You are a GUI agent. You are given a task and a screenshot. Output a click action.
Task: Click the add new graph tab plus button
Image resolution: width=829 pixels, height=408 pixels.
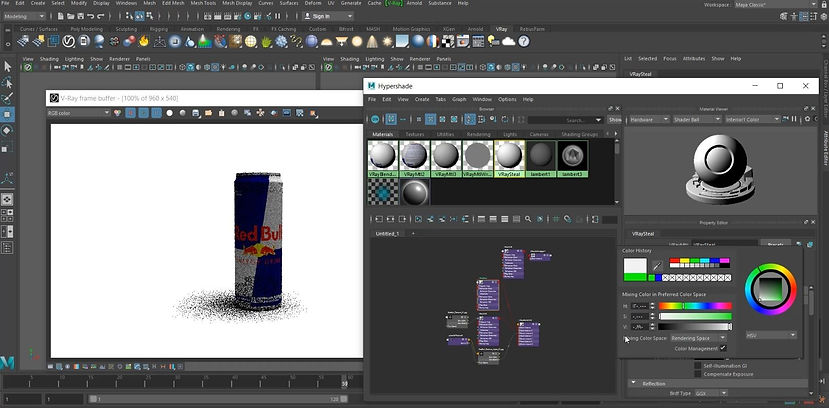[x=412, y=233]
